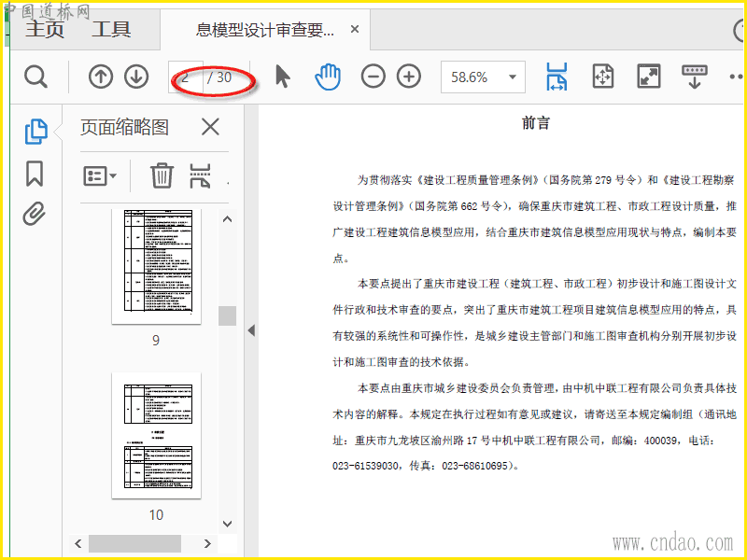The width and height of the screenshot is (747, 560).
Task: Open the attachments paperclip panel
Action: (35, 214)
